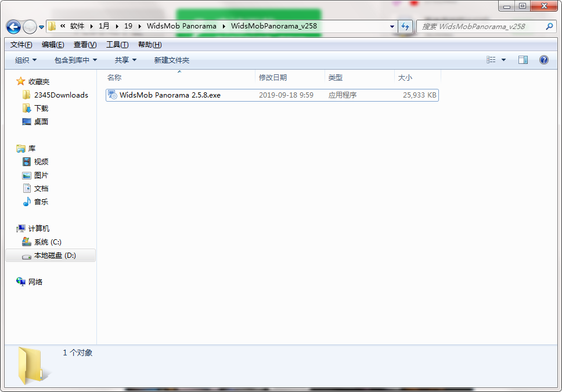Sort by 名称 column header
This screenshot has width=562, height=392.
click(114, 77)
